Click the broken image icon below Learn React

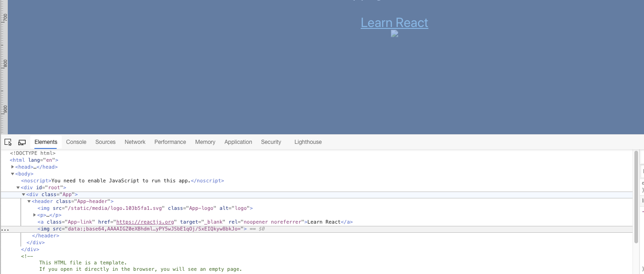tap(395, 34)
